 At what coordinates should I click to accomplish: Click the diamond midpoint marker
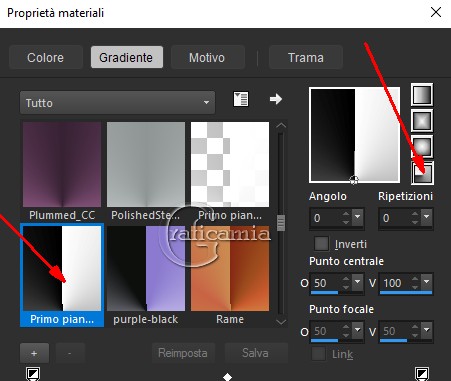(228, 377)
